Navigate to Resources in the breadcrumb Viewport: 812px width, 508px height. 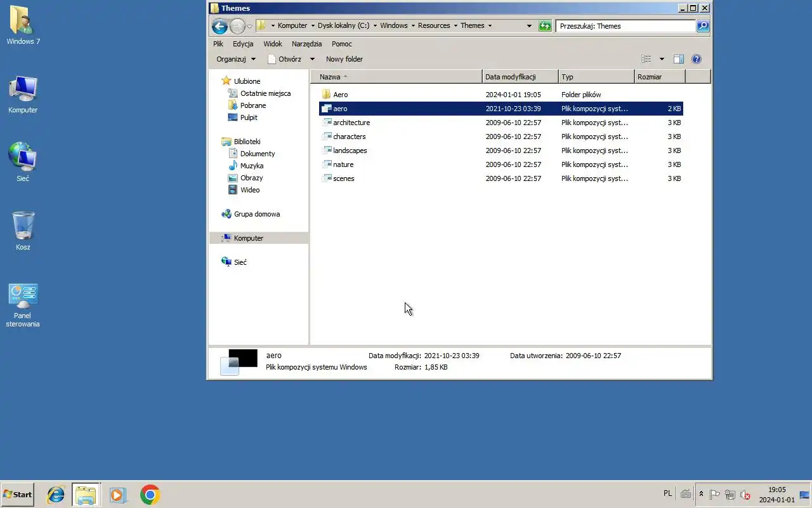coord(434,26)
